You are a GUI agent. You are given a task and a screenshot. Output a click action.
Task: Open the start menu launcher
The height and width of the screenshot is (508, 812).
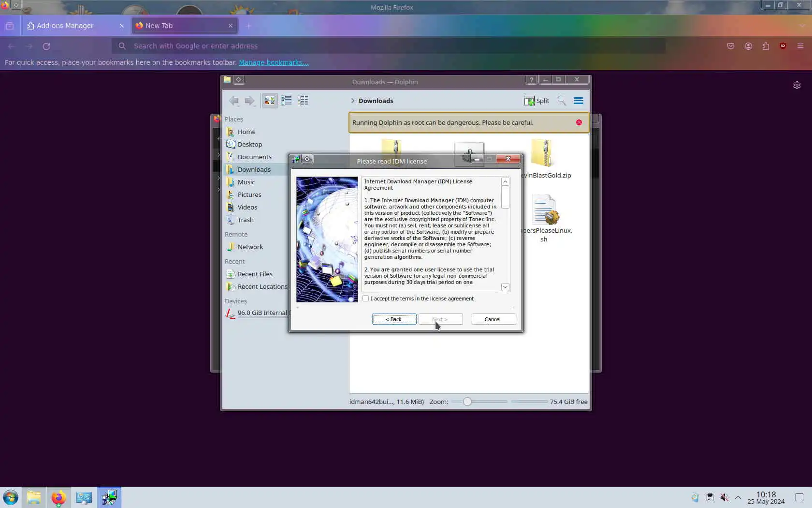[11, 497]
